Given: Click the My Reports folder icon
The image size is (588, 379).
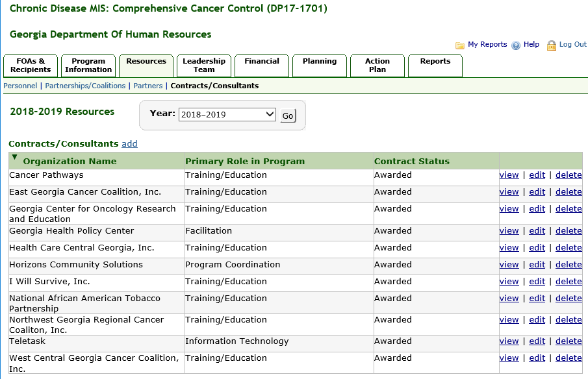Looking at the screenshot, I should click(460, 45).
